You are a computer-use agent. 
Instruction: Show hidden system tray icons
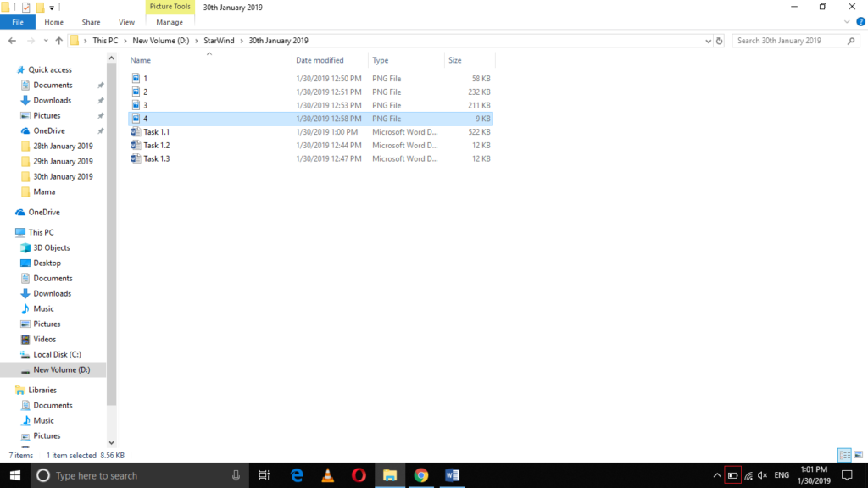[x=717, y=475]
